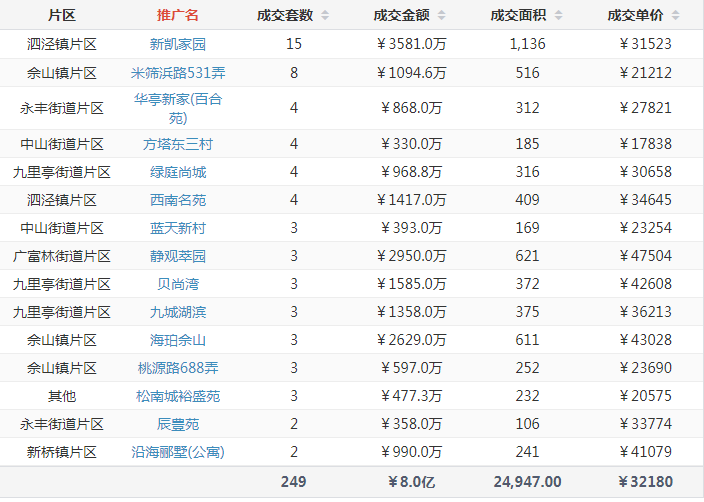Sort by 成交面积 using its sort arrows
The height and width of the screenshot is (502, 704).
tap(559, 15)
